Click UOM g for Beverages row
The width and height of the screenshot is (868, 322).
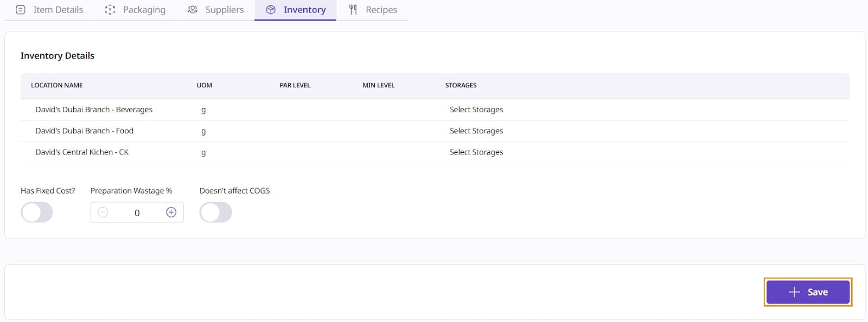pyautogui.click(x=203, y=110)
